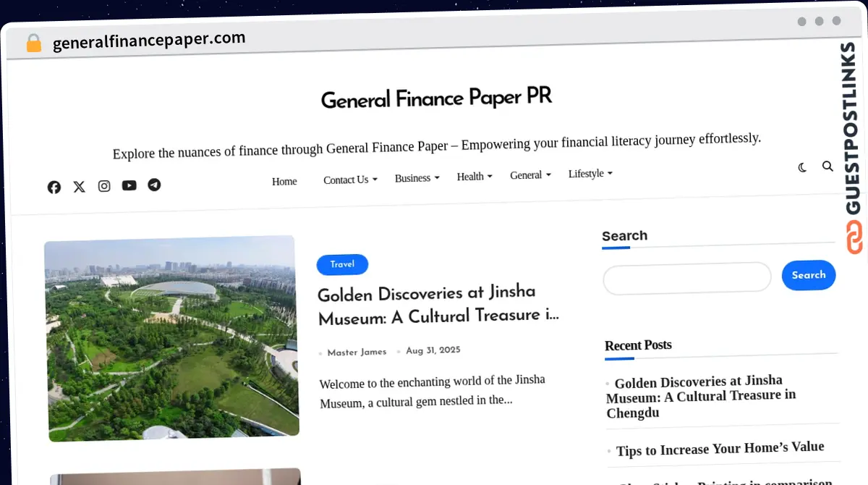Screen dimensions: 868x485
Task: Open the General menu item
Action: pos(530,174)
